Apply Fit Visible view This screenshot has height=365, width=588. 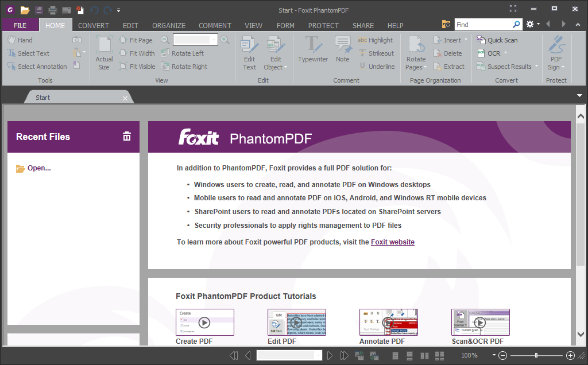(137, 67)
